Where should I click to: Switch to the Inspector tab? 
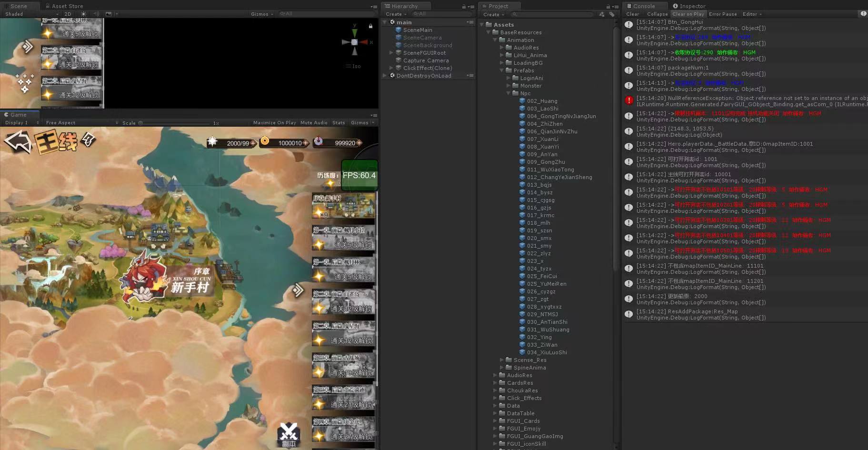tap(689, 6)
